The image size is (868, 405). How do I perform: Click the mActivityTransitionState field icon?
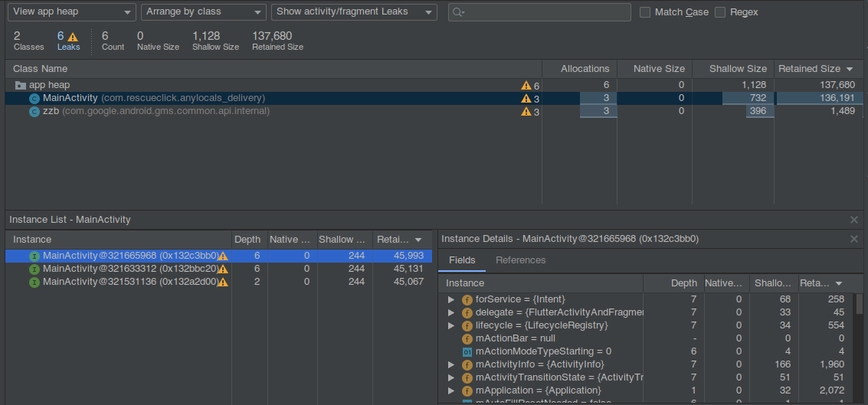click(x=467, y=378)
